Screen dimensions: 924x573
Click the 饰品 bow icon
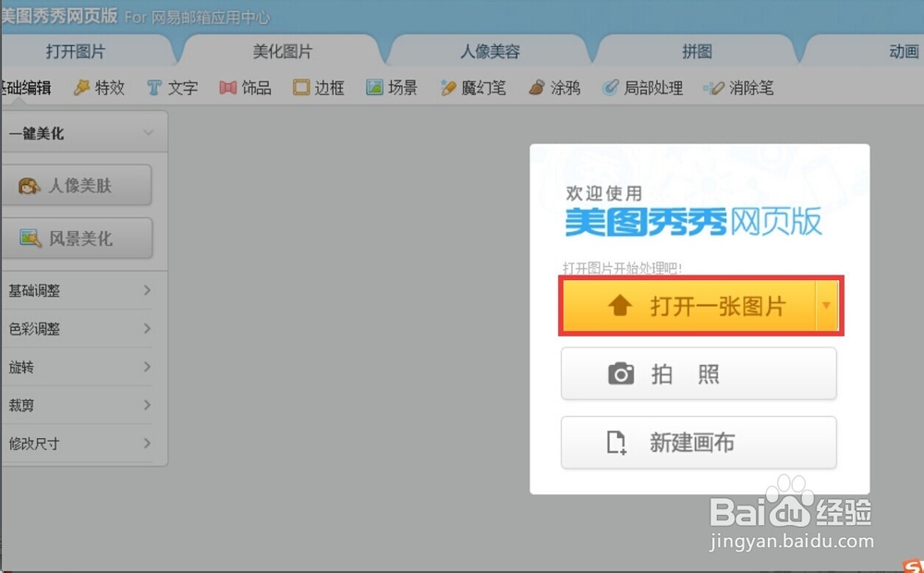point(227,88)
